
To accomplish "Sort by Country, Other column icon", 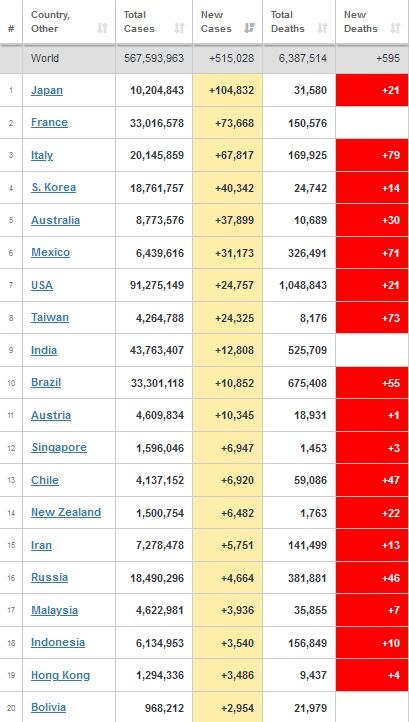I will [x=102, y=29].
